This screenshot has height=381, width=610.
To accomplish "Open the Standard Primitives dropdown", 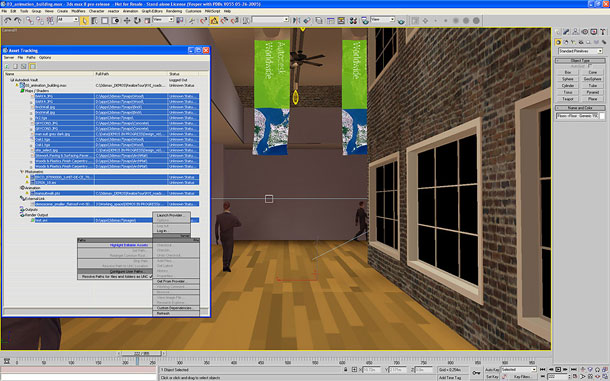I will (x=580, y=51).
